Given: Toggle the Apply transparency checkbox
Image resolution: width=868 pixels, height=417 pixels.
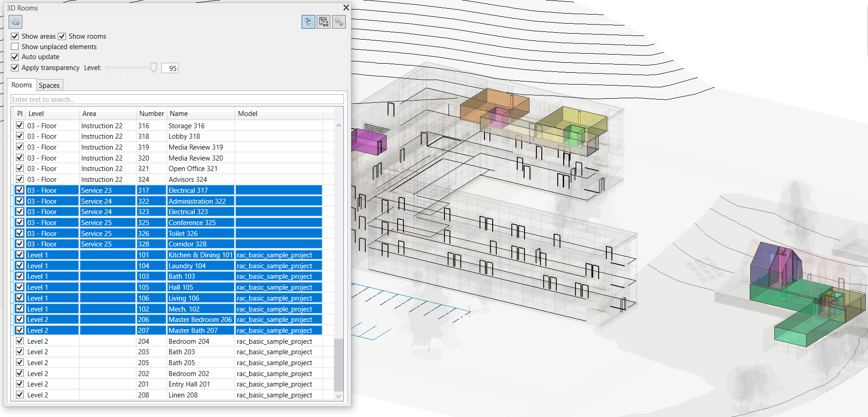Looking at the screenshot, I should (15, 68).
